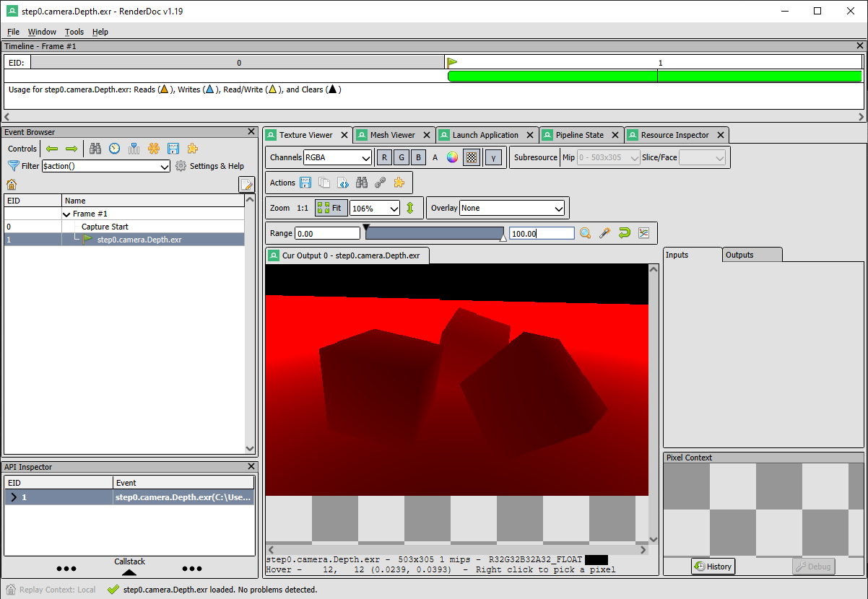Image resolution: width=868 pixels, height=599 pixels.
Task: Toggle the red R channel button
Action: click(x=384, y=157)
